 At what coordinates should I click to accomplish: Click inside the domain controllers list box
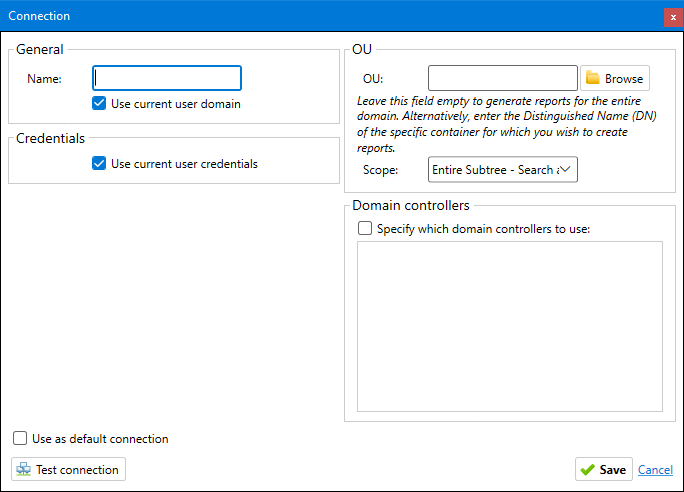pos(510,326)
